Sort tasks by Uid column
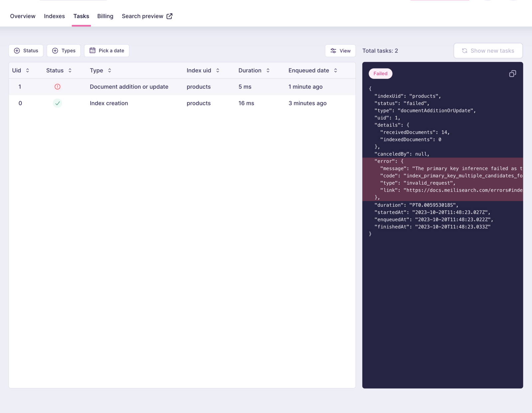The image size is (532, 413). click(28, 70)
